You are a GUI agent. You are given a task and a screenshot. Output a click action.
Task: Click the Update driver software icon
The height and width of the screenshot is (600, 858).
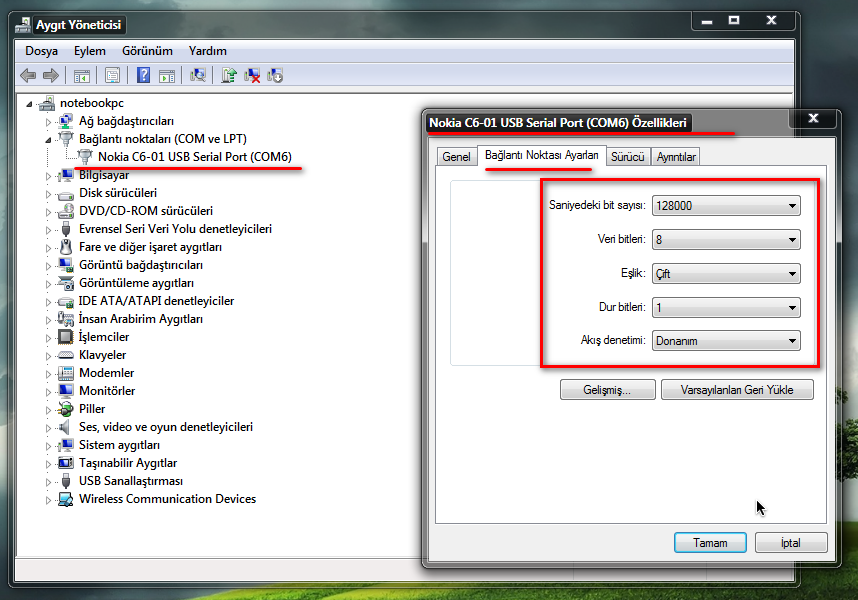pos(229,75)
